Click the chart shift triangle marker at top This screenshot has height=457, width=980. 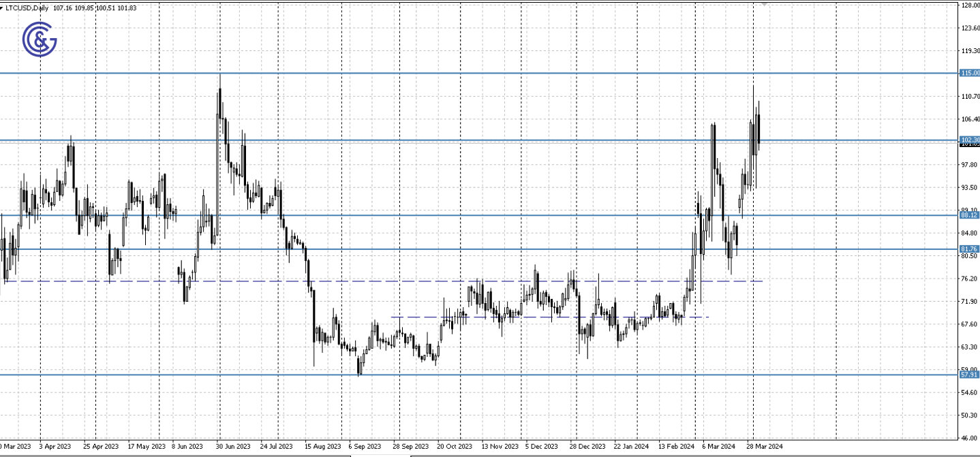point(764,4)
